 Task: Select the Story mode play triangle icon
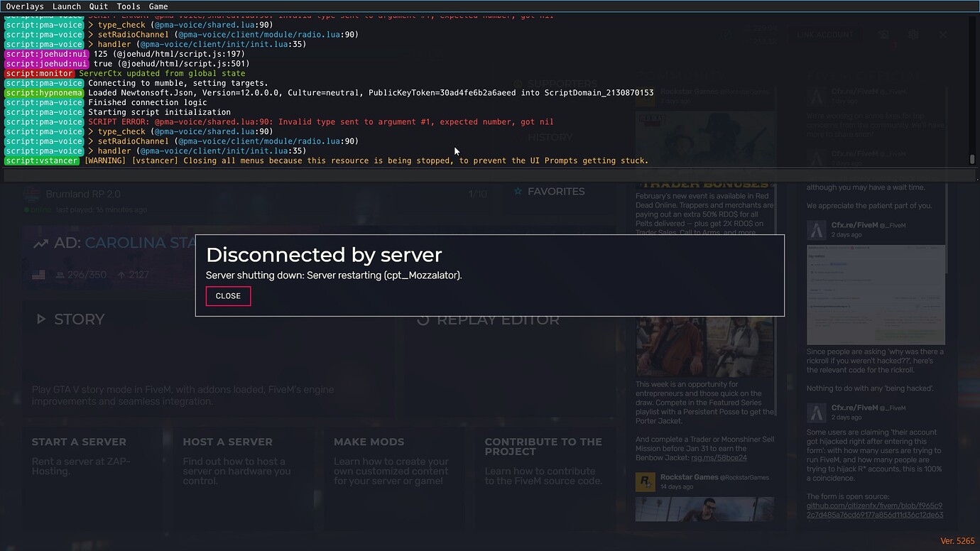[41, 319]
